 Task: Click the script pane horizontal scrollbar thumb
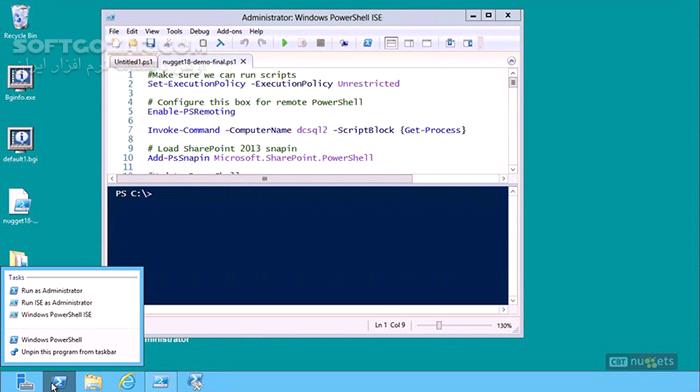[264, 179]
